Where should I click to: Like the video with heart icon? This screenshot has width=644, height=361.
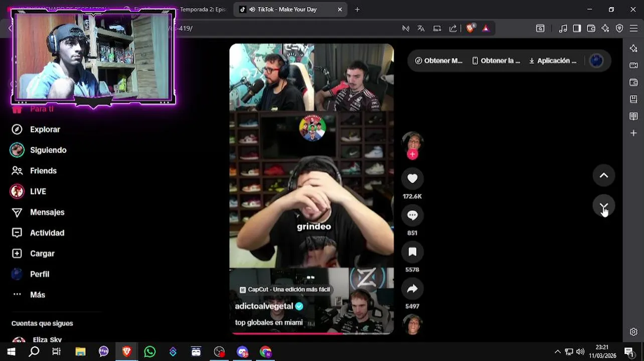click(412, 178)
